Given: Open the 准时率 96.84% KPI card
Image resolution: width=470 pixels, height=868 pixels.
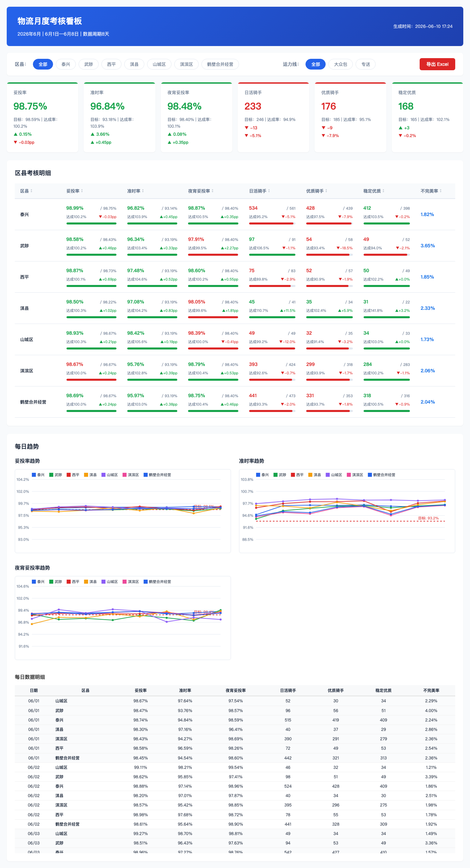Looking at the screenshot, I should pyautogui.click(x=120, y=117).
